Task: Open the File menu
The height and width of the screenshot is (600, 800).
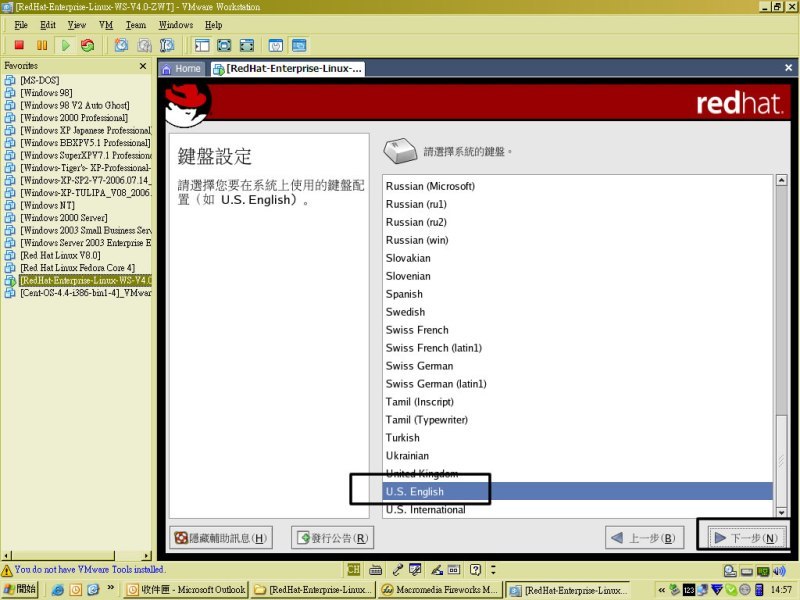Action: 21,25
